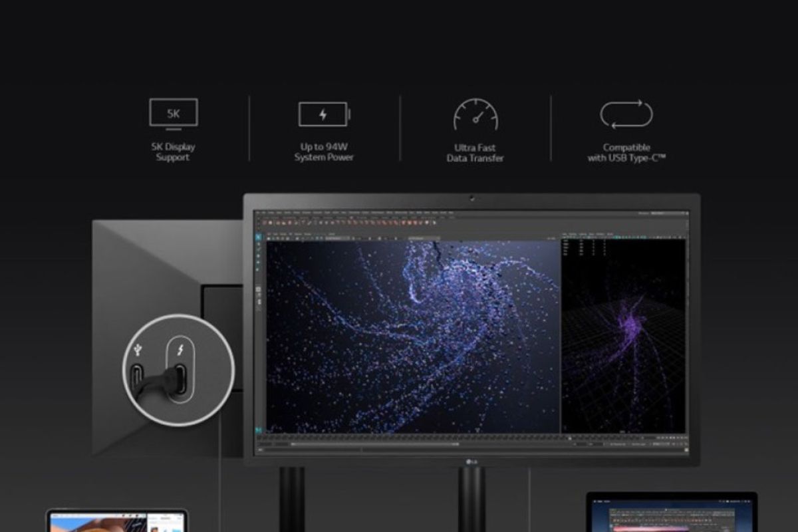This screenshot has width=798, height=532.
Task: Click the Thunderbolt lightning symbol above the port
Action: coord(180,350)
